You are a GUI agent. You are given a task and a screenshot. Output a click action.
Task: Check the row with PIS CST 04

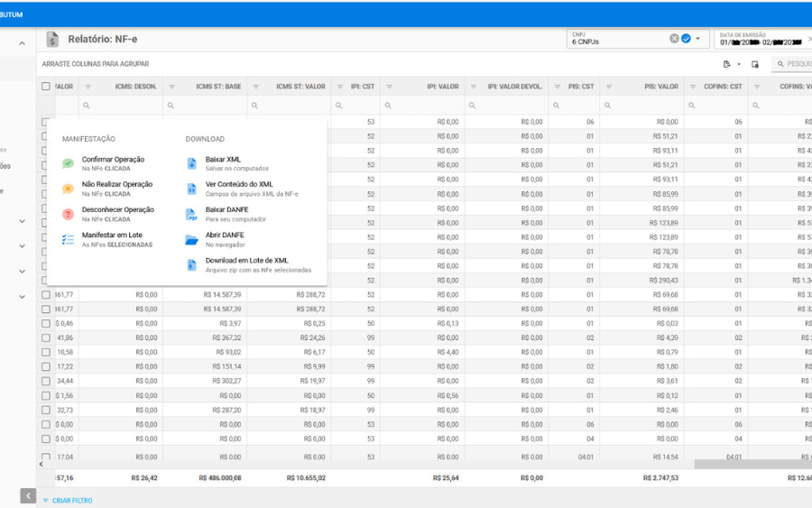[46, 439]
